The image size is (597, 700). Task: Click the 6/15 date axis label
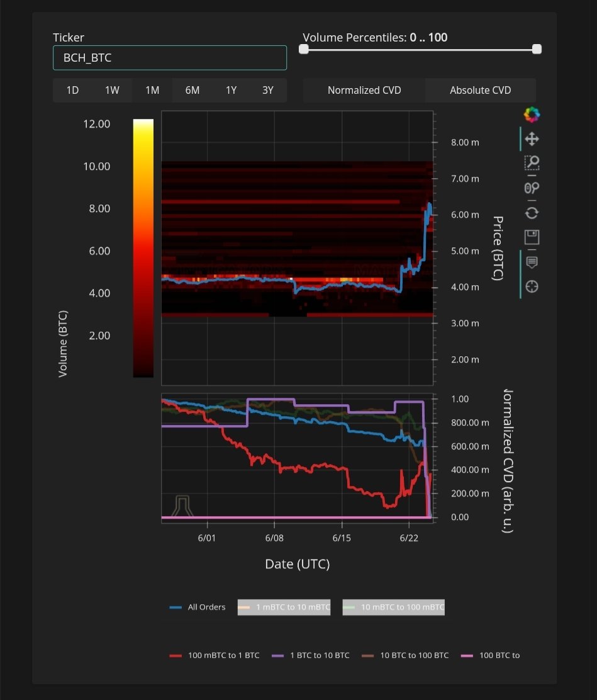click(x=342, y=538)
